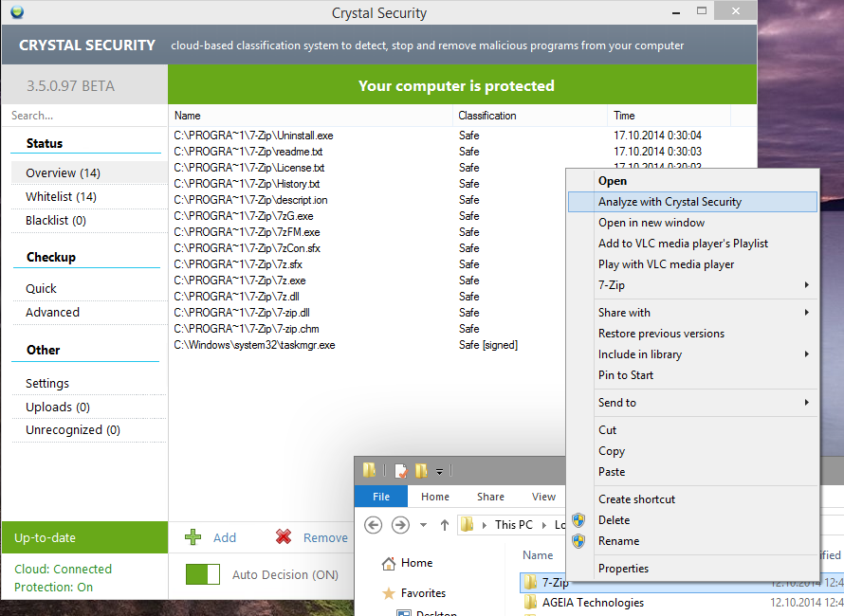Click the AGEIA Technologies folder icon
The image size is (844, 616).
pyautogui.click(x=531, y=602)
